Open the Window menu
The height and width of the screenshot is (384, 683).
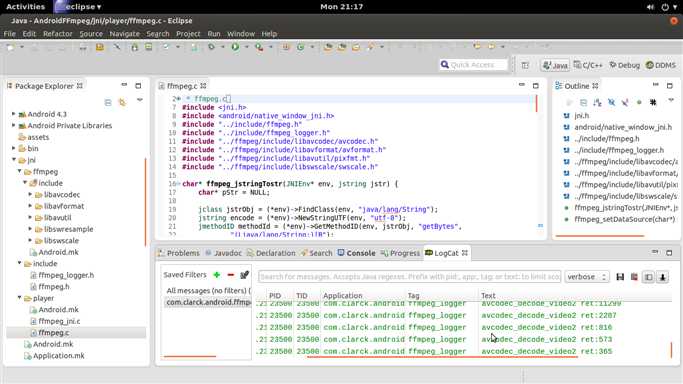pyautogui.click(x=241, y=34)
